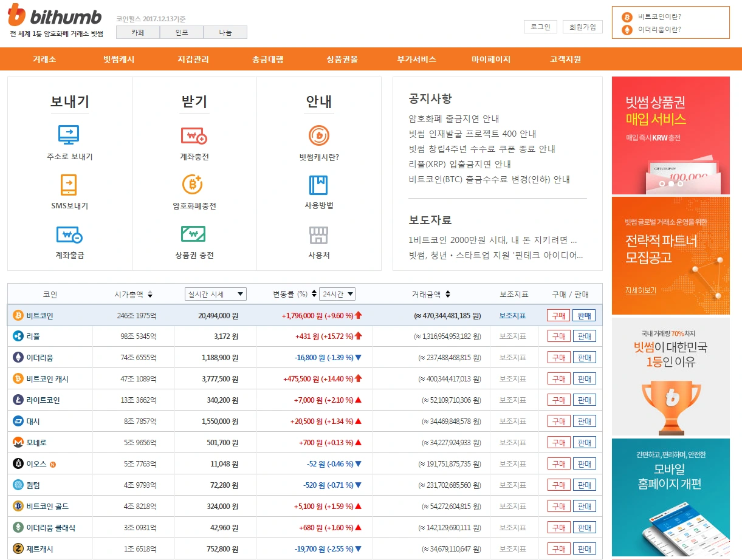Screen dimensions: 742x560
Task: Open 보조지표 for 비트코인 row
Action: (x=512, y=315)
